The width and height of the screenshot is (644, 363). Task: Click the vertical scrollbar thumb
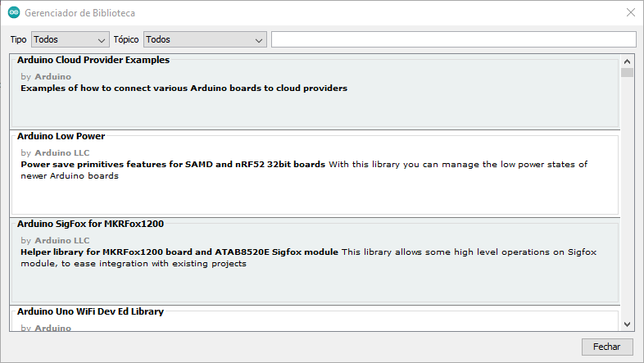(627, 72)
